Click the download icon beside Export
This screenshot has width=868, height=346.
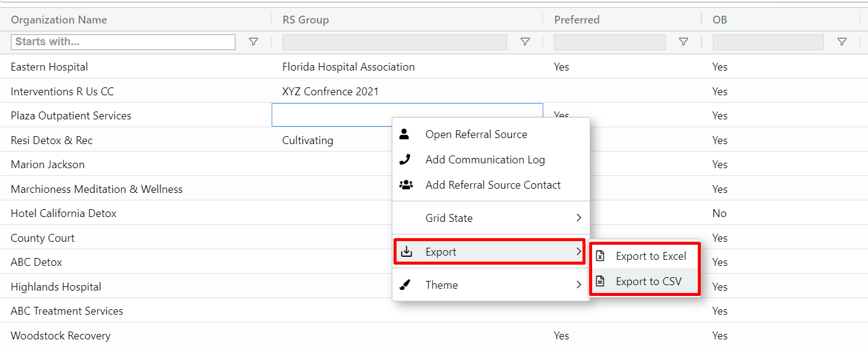point(407,251)
